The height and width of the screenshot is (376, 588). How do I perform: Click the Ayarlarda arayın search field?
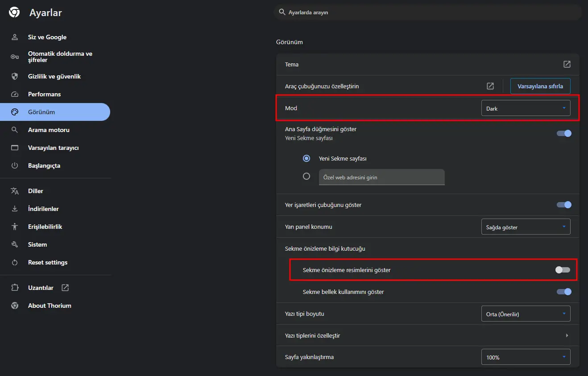pyautogui.click(x=428, y=12)
